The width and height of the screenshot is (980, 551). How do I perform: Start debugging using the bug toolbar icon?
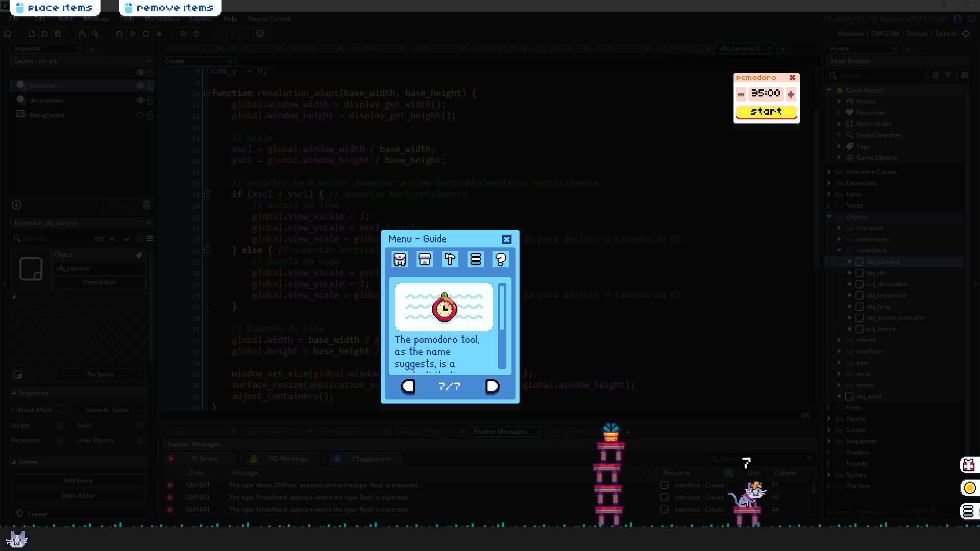[119, 34]
